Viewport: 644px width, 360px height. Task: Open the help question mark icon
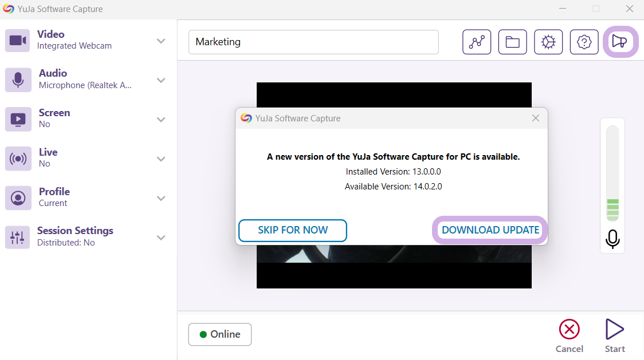point(584,42)
